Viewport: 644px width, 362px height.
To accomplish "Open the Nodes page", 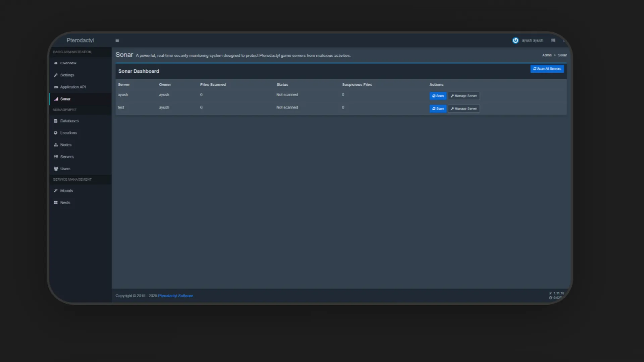I will (66, 145).
